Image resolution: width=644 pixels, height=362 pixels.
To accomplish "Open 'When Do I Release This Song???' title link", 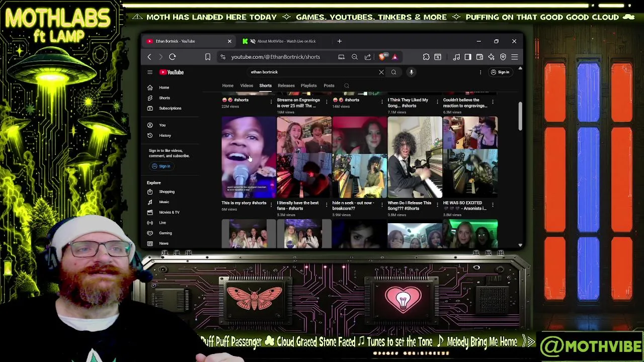I will [x=409, y=206].
